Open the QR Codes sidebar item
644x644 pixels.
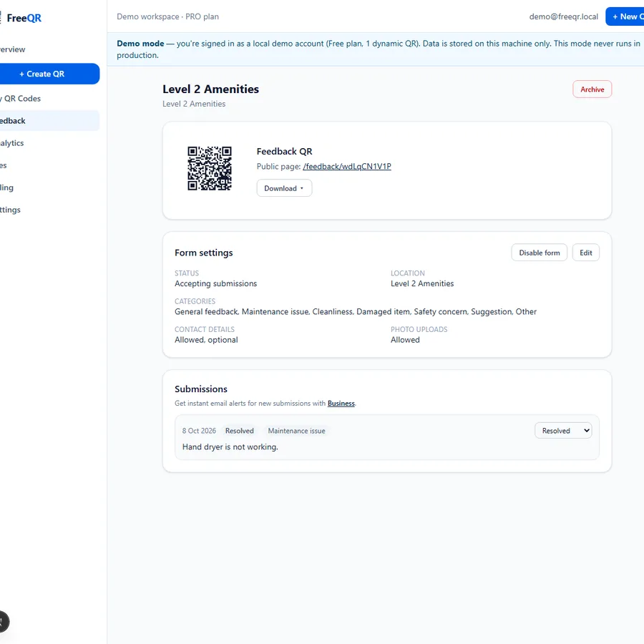click(21, 99)
